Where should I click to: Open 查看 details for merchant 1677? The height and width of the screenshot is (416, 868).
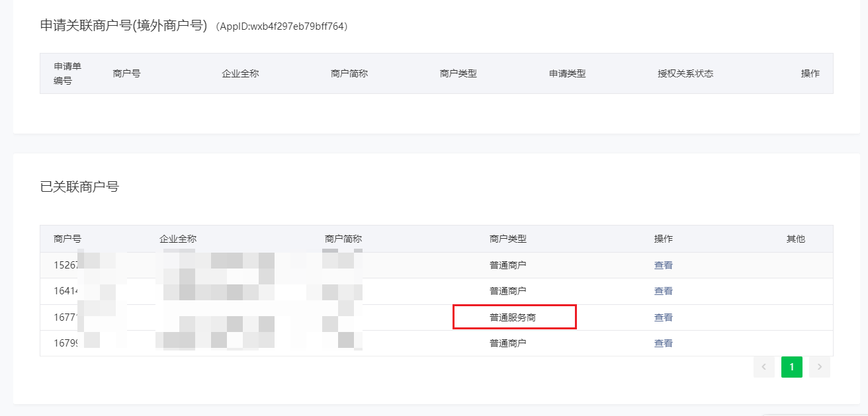tap(663, 317)
